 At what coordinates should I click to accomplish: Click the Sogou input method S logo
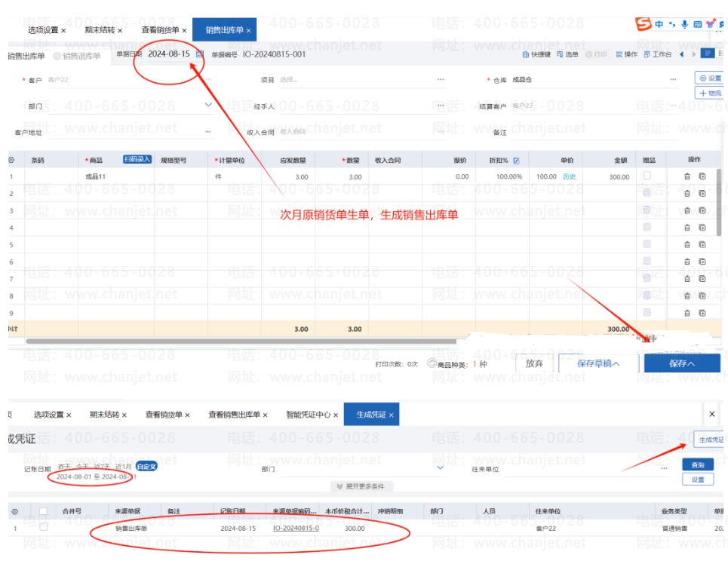pyautogui.click(x=643, y=23)
